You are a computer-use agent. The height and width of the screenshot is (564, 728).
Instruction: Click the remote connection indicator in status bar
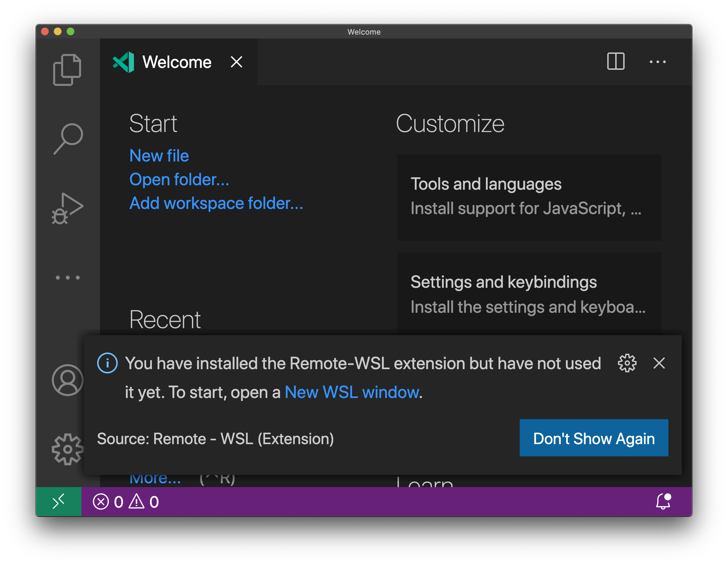(x=59, y=502)
